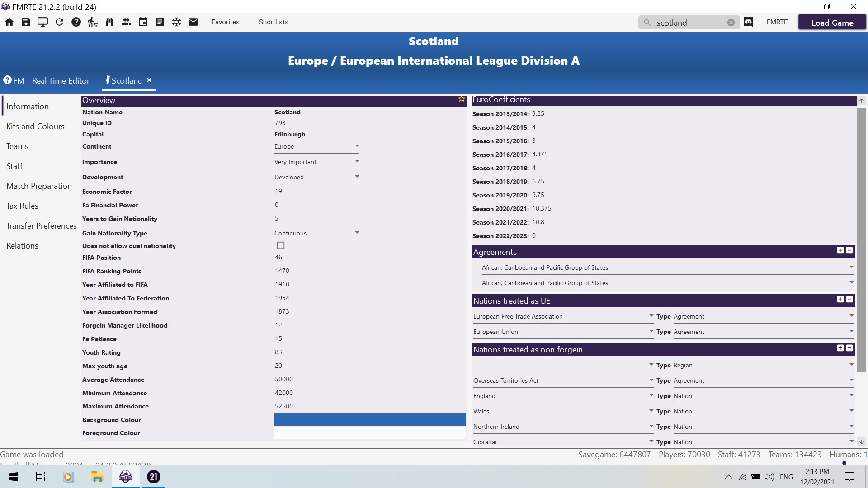Click the Load Game button
The height and width of the screenshot is (488, 868).
point(832,23)
